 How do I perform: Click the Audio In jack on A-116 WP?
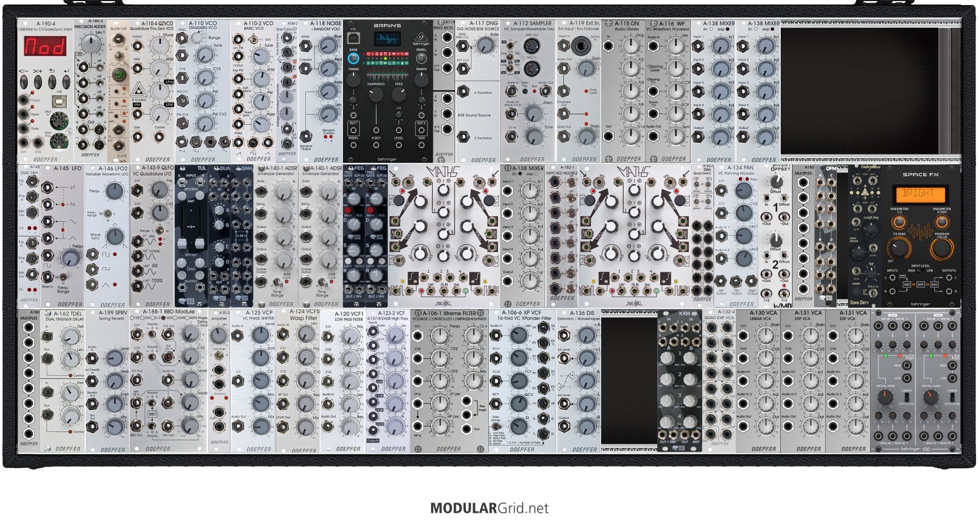(654, 47)
